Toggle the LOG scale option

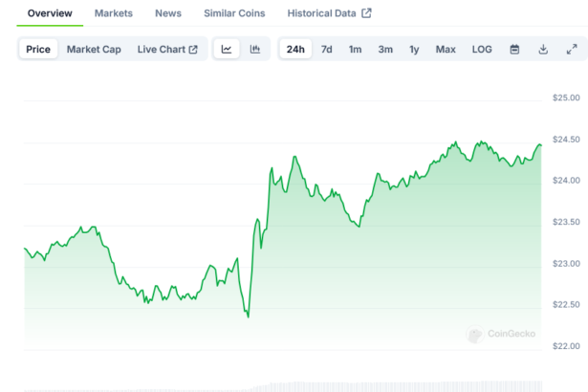[482, 50]
